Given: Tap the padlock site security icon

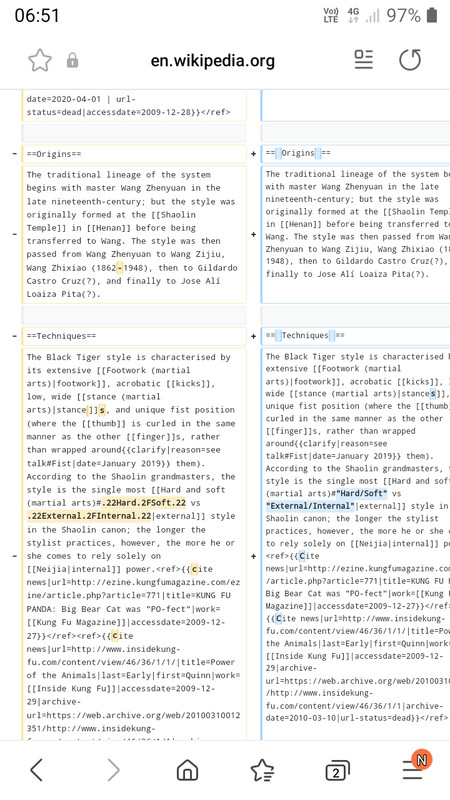Looking at the screenshot, I should 72,61.
